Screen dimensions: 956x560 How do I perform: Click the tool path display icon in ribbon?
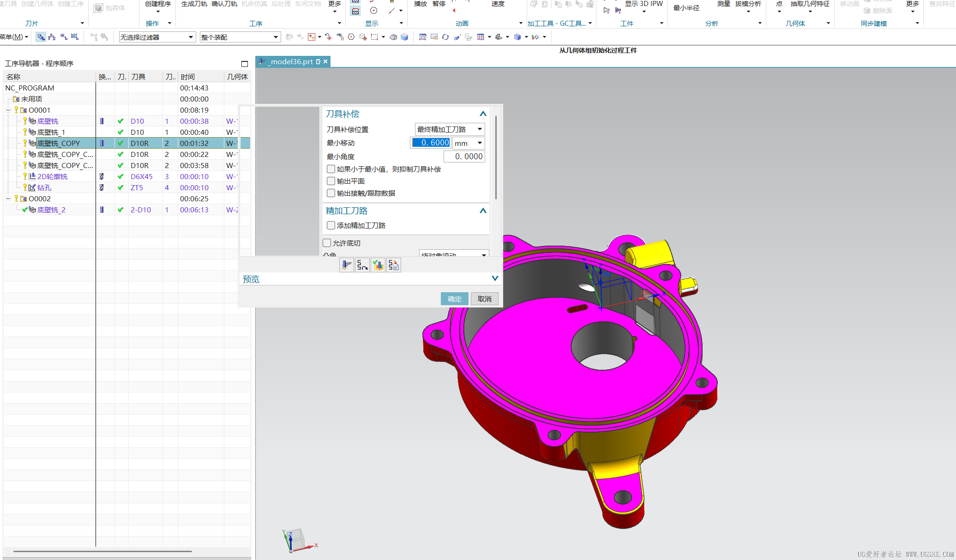[x=355, y=11]
